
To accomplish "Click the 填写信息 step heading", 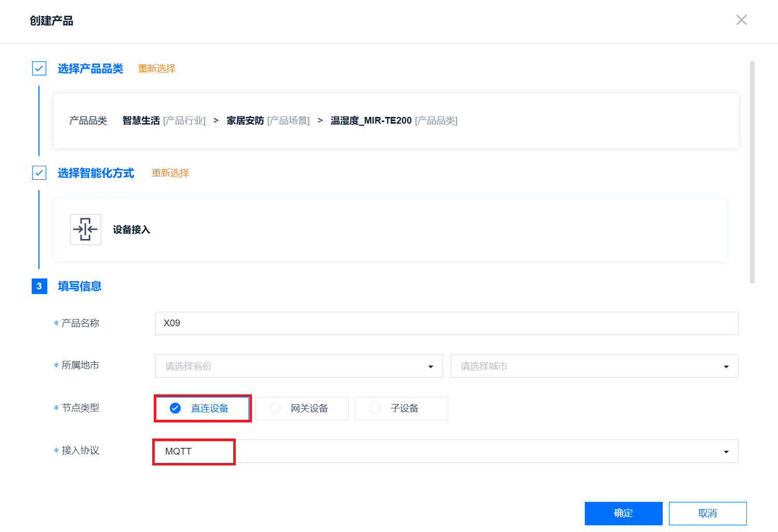I will tap(79, 286).
